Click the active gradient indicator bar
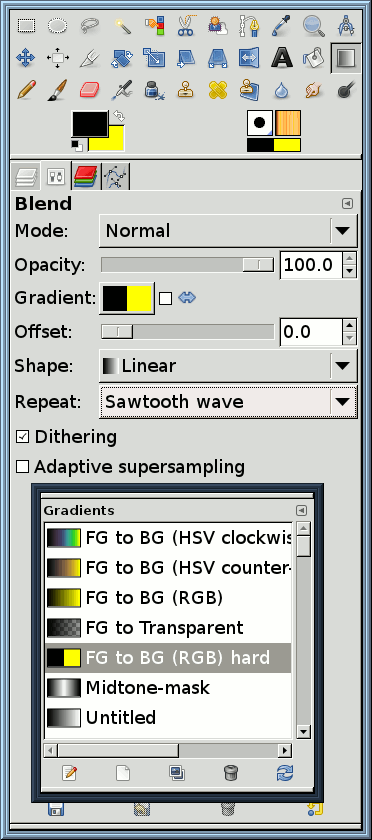Viewport: 372px width, 840px height. [274, 145]
